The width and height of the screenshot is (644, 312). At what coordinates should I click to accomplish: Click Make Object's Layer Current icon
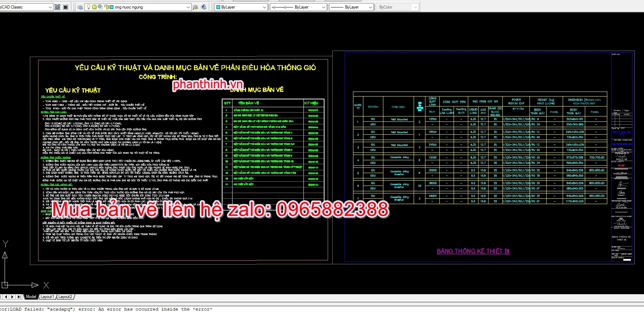tap(195, 7)
